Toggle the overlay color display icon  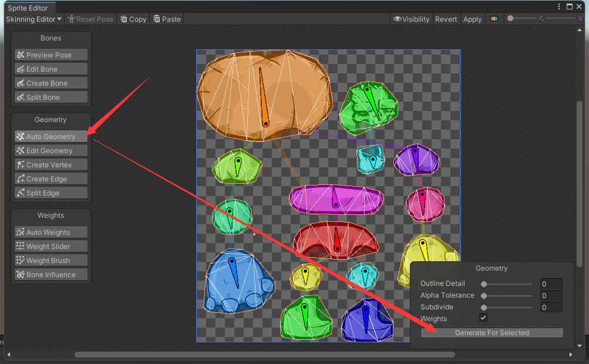(494, 19)
